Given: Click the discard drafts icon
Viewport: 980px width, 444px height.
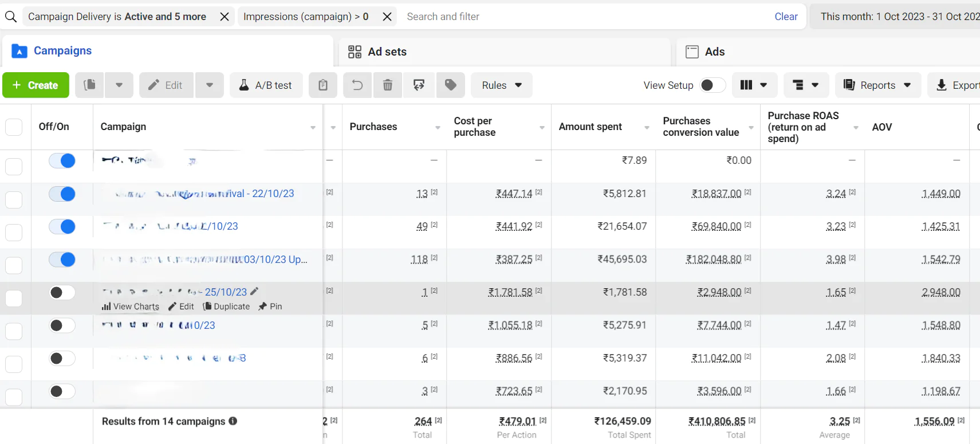Looking at the screenshot, I should (x=419, y=85).
